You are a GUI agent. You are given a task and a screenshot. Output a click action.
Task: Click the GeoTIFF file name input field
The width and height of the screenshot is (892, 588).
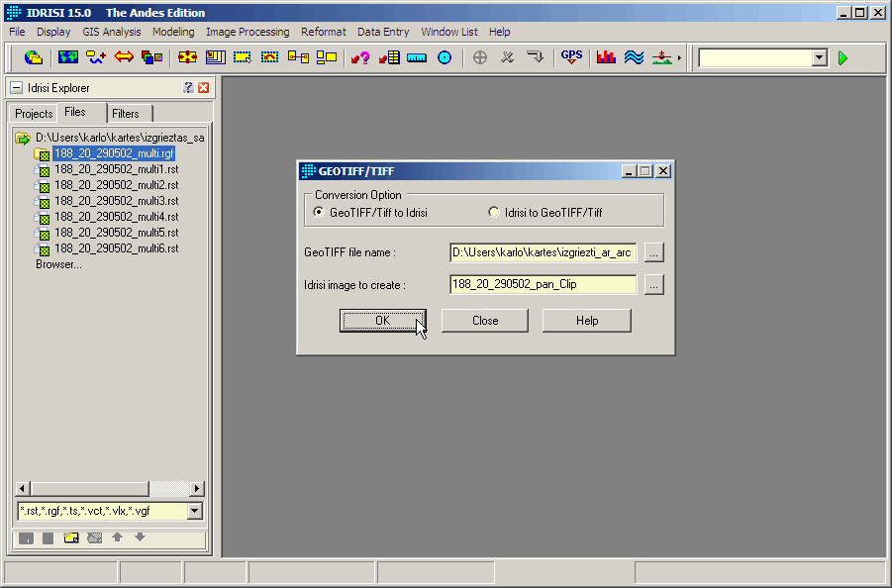(x=543, y=252)
